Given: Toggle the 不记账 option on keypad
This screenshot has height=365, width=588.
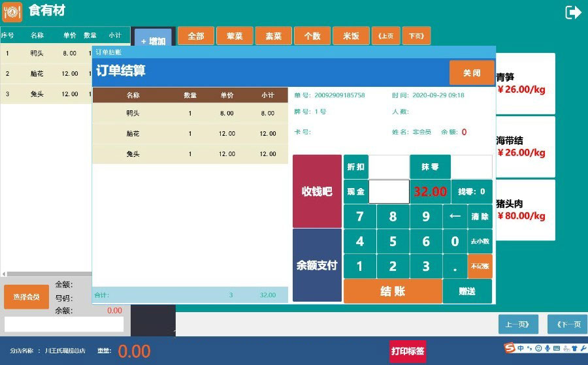Looking at the screenshot, I should click(x=480, y=266).
